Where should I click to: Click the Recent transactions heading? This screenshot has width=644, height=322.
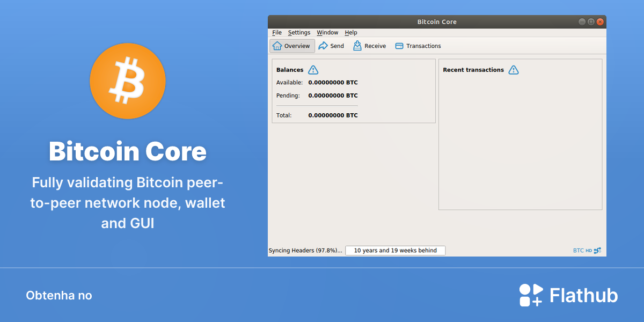click(x=473, y=70)
